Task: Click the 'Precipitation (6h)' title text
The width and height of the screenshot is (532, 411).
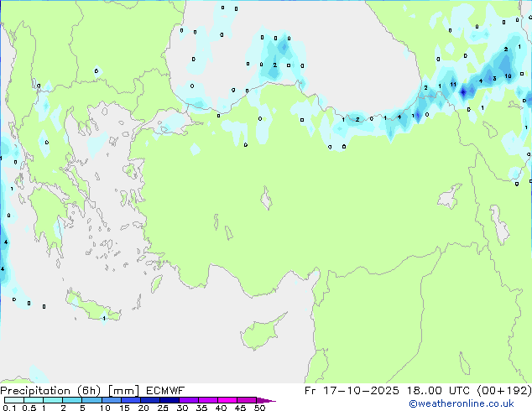Action: pos(50,391)
